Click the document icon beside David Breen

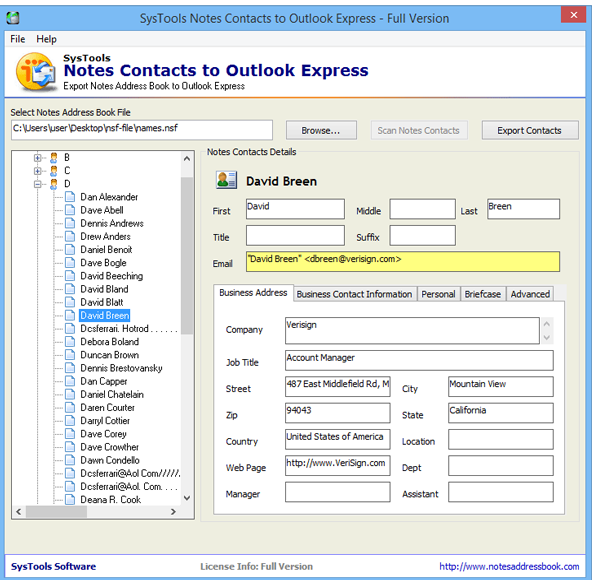[70, 315]
